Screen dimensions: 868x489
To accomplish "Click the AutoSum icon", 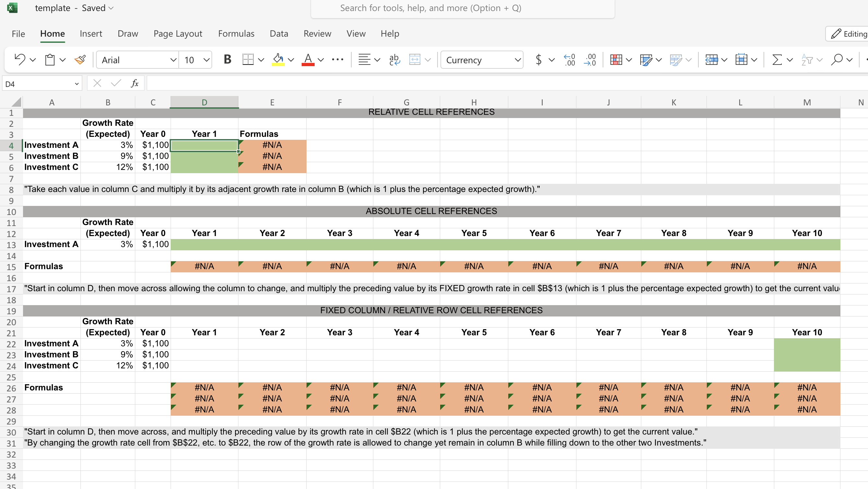I will click(x=776, y=60).
